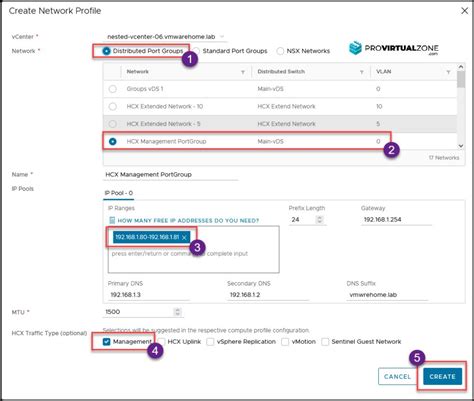Image resolution: width=474 pixels, height=401 pixels.
Task: Toggle the vSphere Replication checkbox
Action: (210, 342)
